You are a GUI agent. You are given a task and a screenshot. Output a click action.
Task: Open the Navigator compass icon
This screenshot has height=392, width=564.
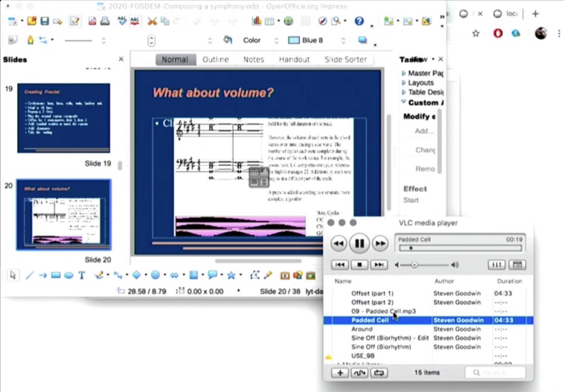pos(322,21)
